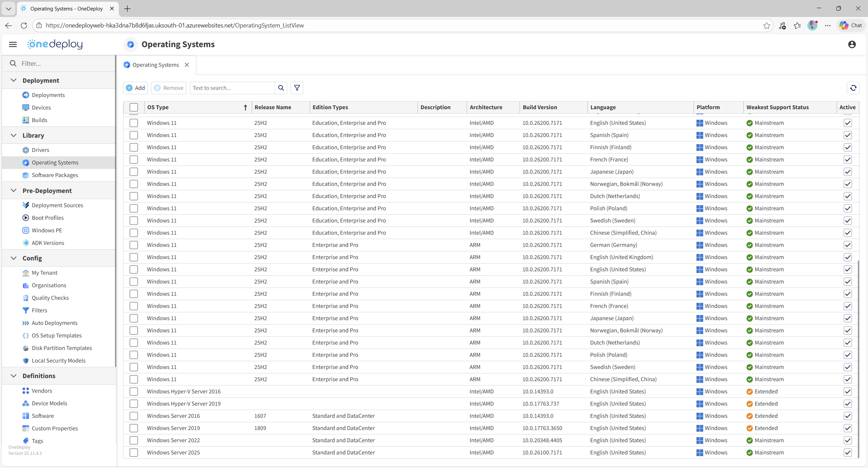Click the Add button
This screenshot has width=868, height=468.
pos(136,88)
